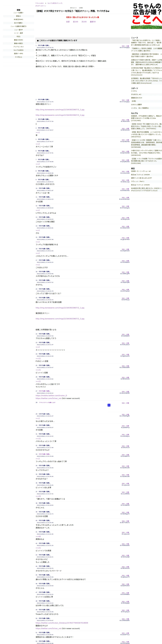162x644 pixels.
Task: Select the 全部 view of the thread
Action: click(68, 22)
